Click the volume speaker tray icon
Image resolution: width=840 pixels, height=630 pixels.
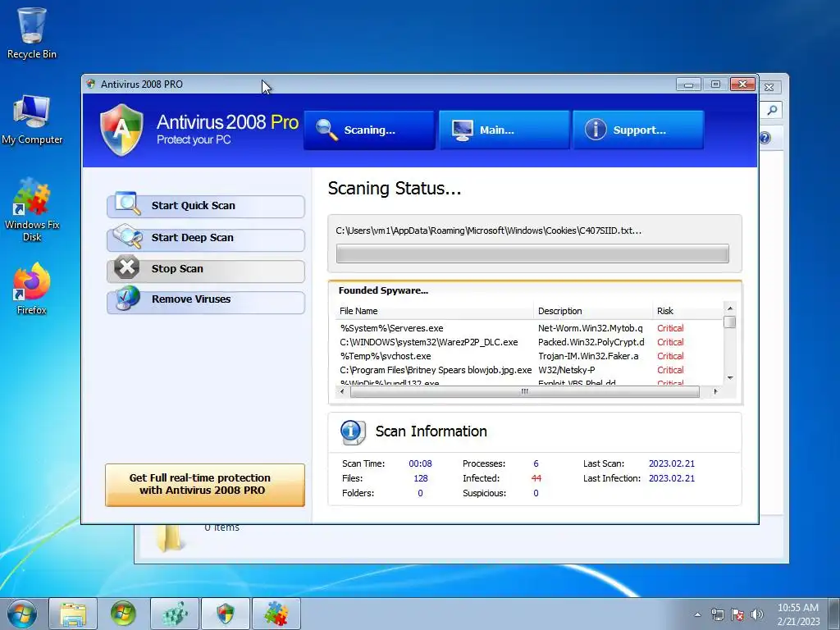[x=757, y=614]
